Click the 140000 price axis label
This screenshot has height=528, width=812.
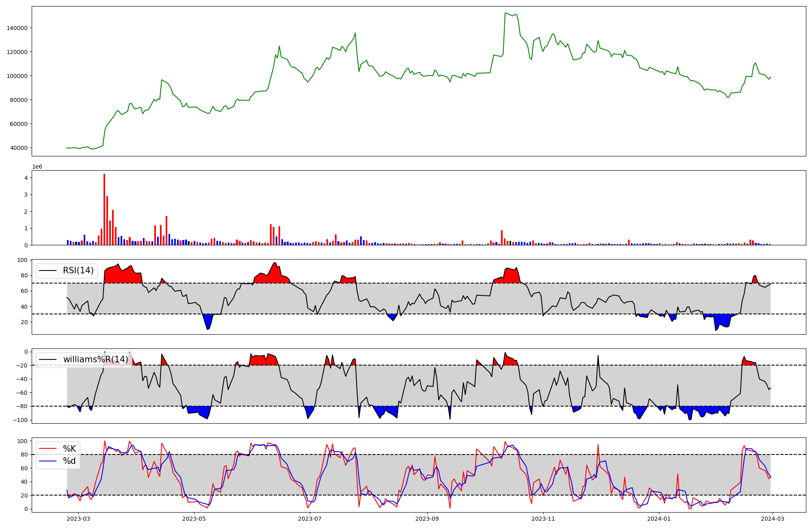(x=17, y=28)
